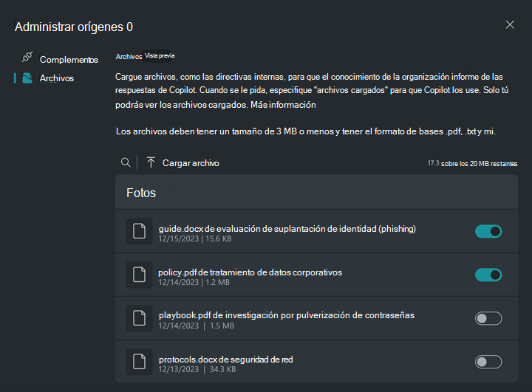Click the Vista previa badge
The height and width of the screenshot is (392, 532).
pos(160,55)
